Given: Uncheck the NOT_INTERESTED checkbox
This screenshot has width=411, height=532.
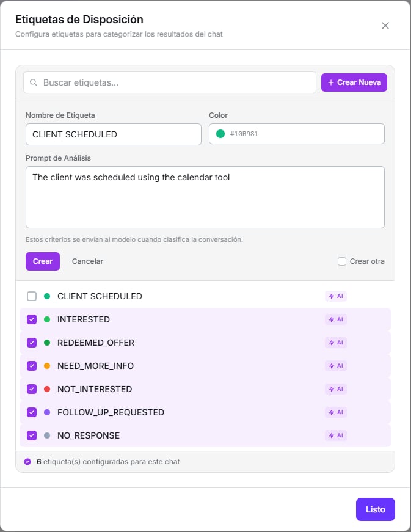Looking at the screenshot, I should point(32,389).
